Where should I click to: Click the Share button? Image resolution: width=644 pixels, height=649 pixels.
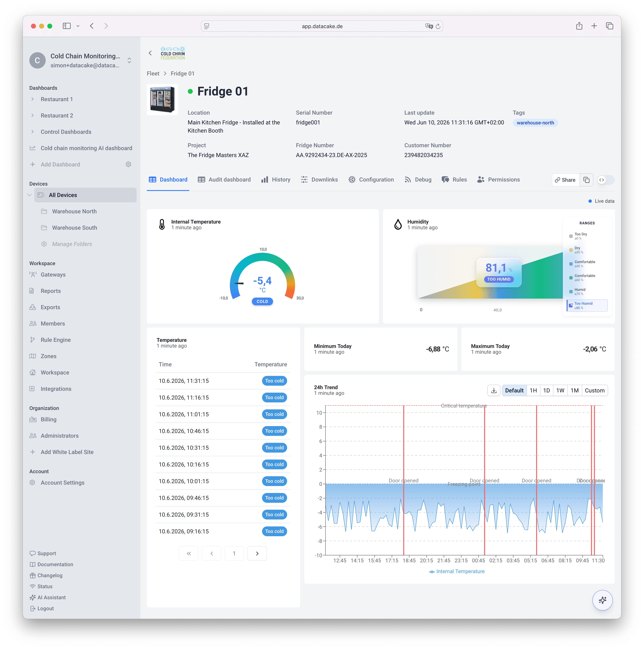point(565,180)
